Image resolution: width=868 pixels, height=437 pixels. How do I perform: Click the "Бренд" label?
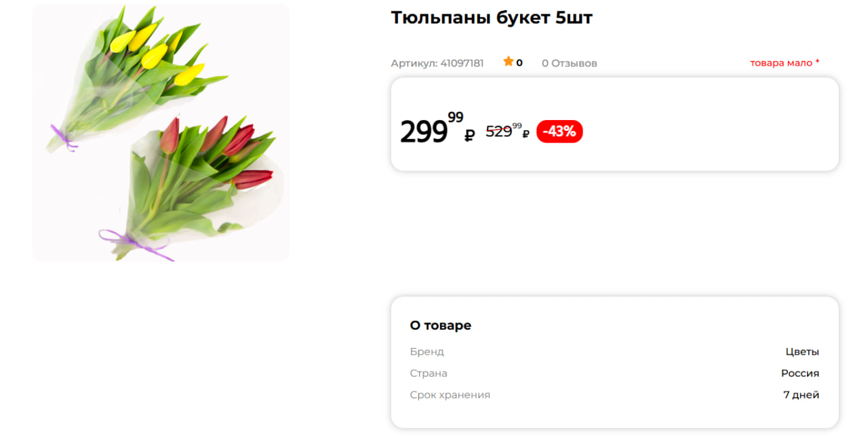pyautogui.click(x=427, y=352)
